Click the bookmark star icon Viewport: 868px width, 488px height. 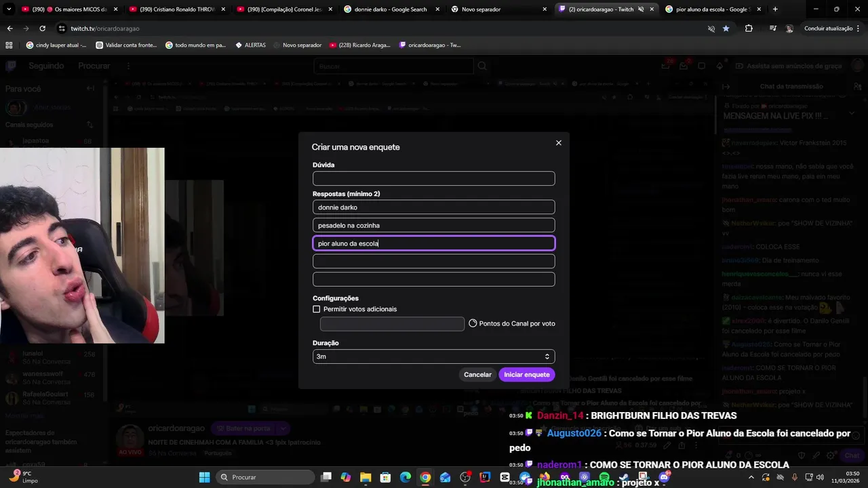pyautogui.click(x=726, y=28)
